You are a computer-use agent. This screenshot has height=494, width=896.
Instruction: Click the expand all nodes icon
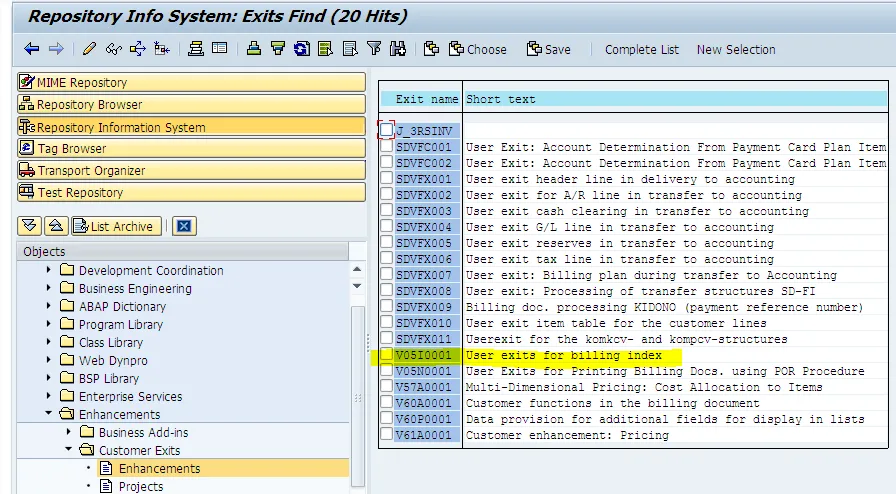(x=30, y=226)
